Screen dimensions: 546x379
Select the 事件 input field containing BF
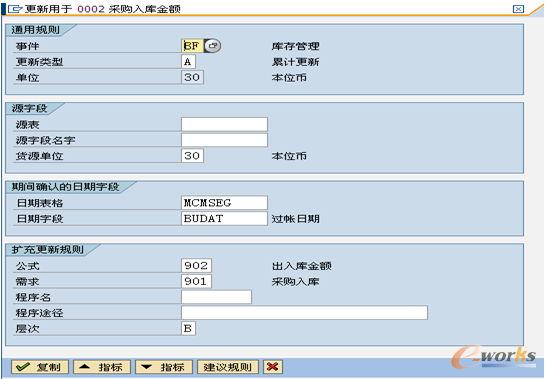click(x=193, y=46)
